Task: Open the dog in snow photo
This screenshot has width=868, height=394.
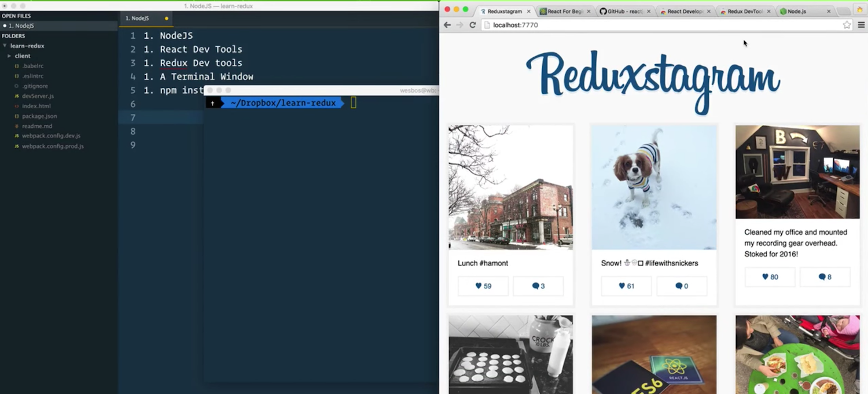Action: pos(654,187)
